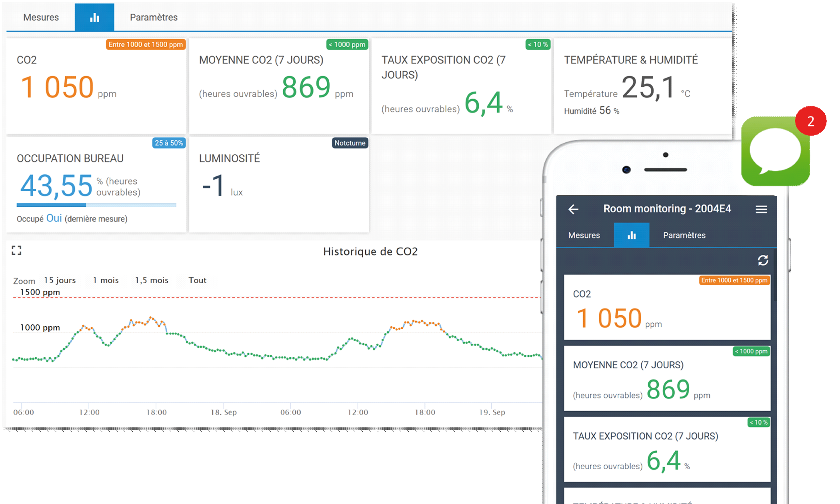The image size is (840, 504).
Task: Click the 1000 ppm axis label
Action: click(40, 327)
